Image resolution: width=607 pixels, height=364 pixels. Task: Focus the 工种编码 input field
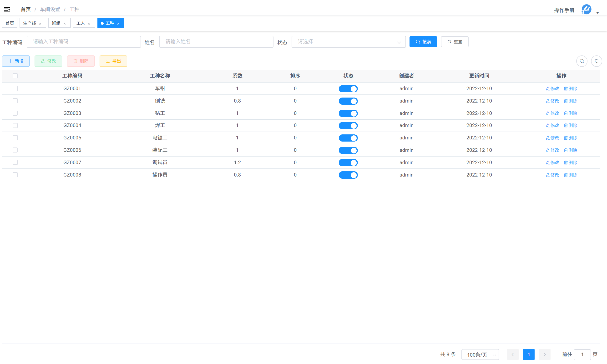point(84,42)
